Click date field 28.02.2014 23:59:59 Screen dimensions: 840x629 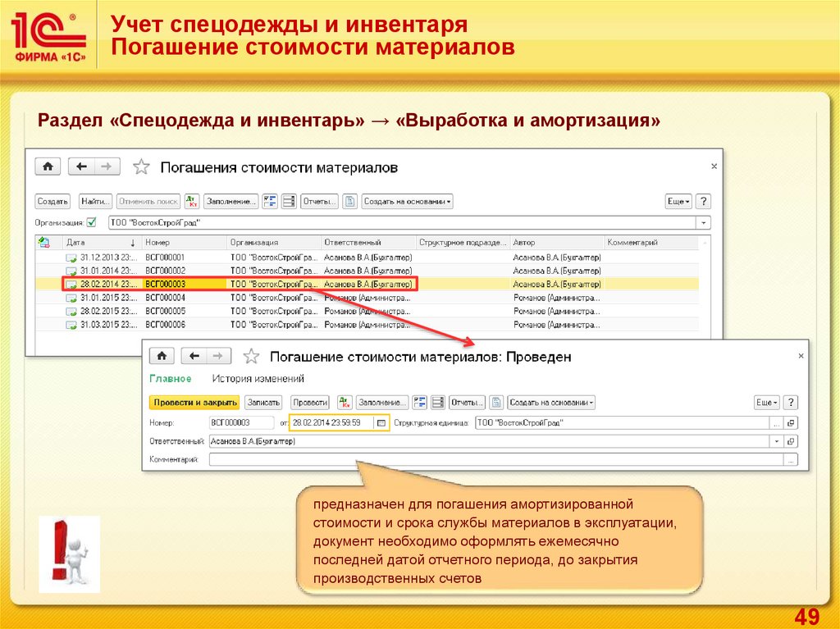coord(332,422)
